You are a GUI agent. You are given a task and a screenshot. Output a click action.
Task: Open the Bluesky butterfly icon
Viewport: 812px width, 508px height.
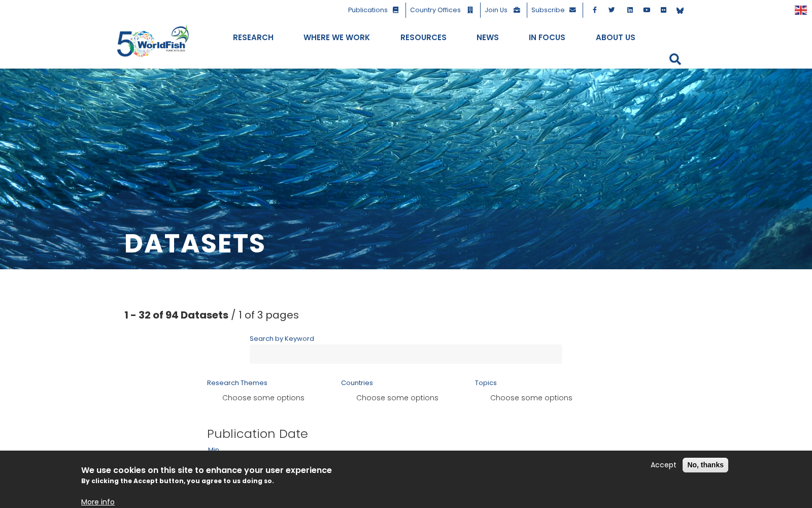[680, 11]
